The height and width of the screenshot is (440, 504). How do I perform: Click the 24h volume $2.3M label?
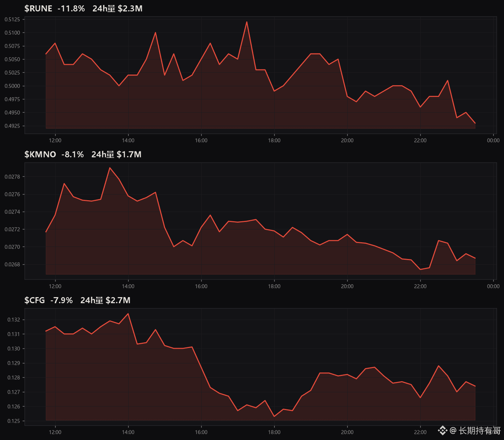coord(118,9)
